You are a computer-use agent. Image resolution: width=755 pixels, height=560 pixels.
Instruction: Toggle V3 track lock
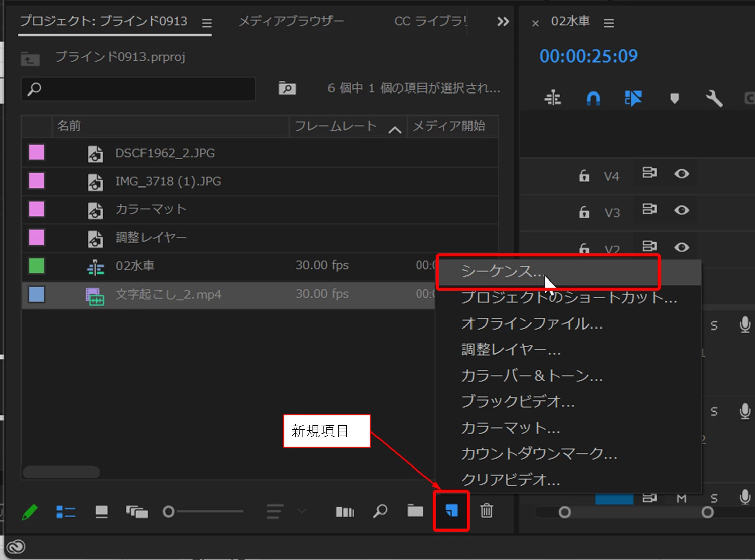(584, 212)
